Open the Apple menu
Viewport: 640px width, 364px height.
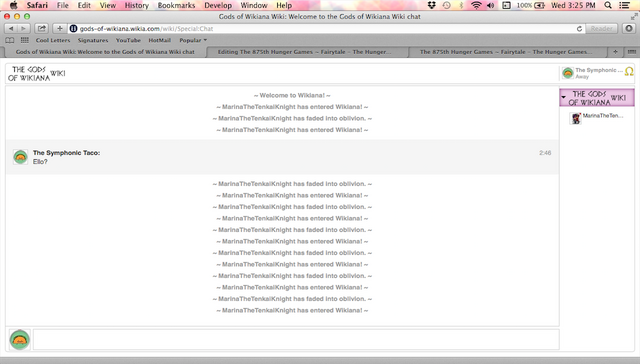coord(13,5)
